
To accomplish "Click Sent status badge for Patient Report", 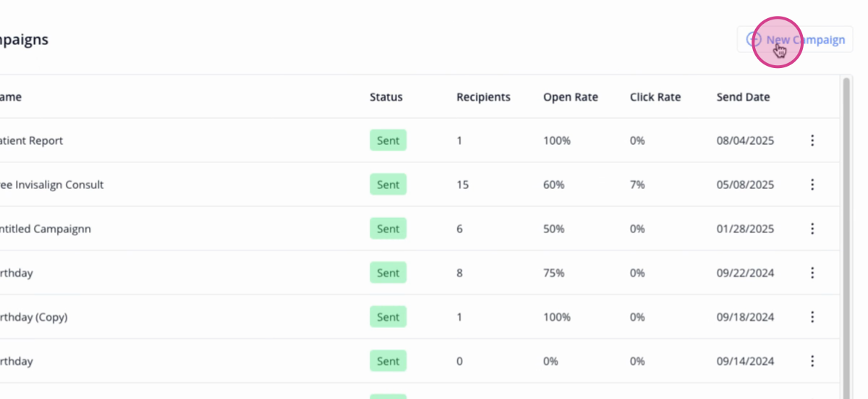I will coord(388,140).
